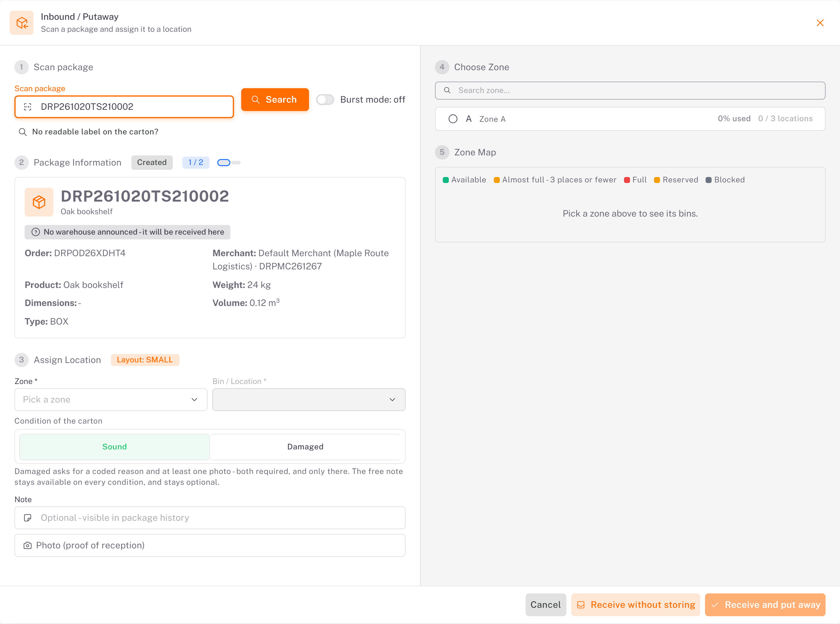This screenshot has width=840, height=624.
Task: Click the Layout: SMALL badge
Action: coord(145,360)
